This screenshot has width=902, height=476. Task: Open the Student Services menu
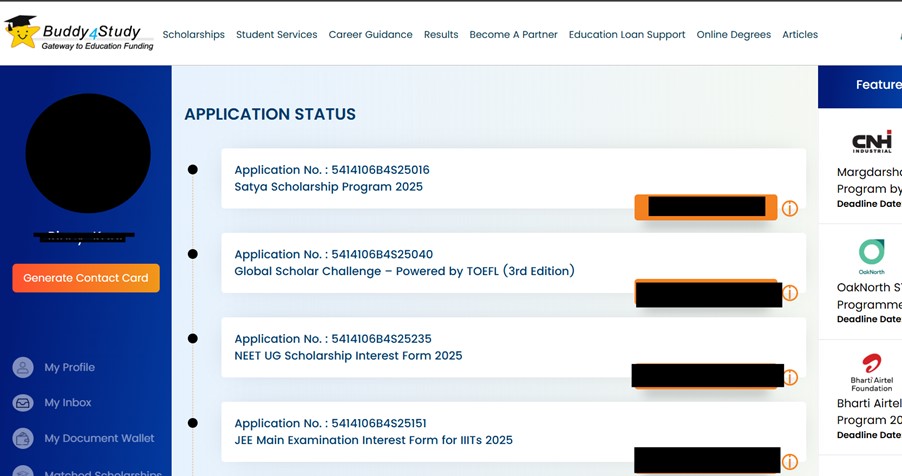click(277, 35)
